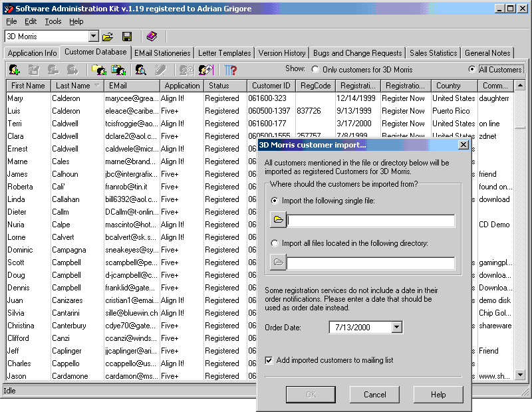This screenshot has width=532, height=412.
Task: Choose Import all files in directory option
Action: tap(350, 243)
